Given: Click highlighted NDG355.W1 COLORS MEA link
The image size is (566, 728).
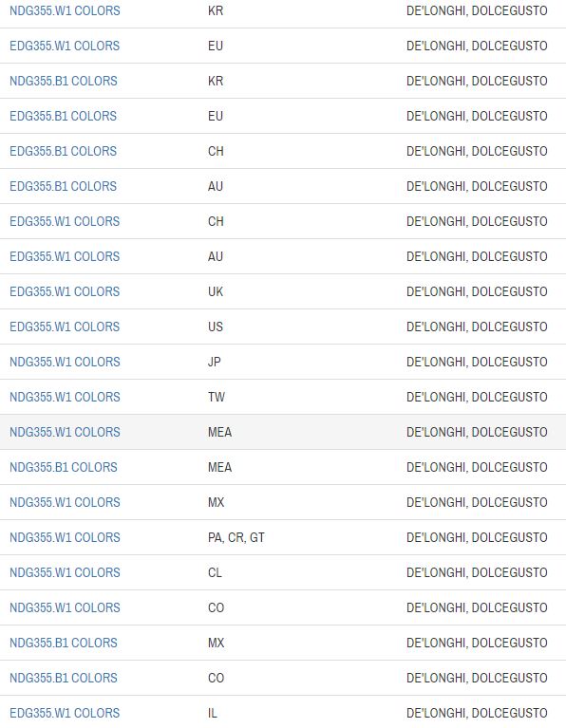Looking at the screenshot, I should pyautogui.click(x=65, y=432).
